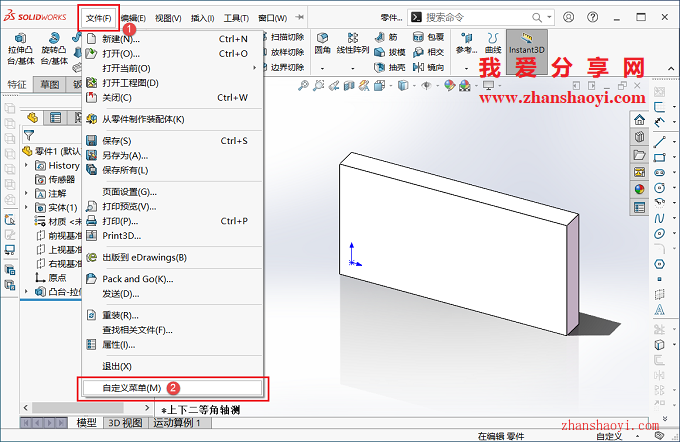This screenshot has height=442, width=680.
Task: Open Design Library icon in task pane
Action: pyautogui.click(x=639, y=137)
